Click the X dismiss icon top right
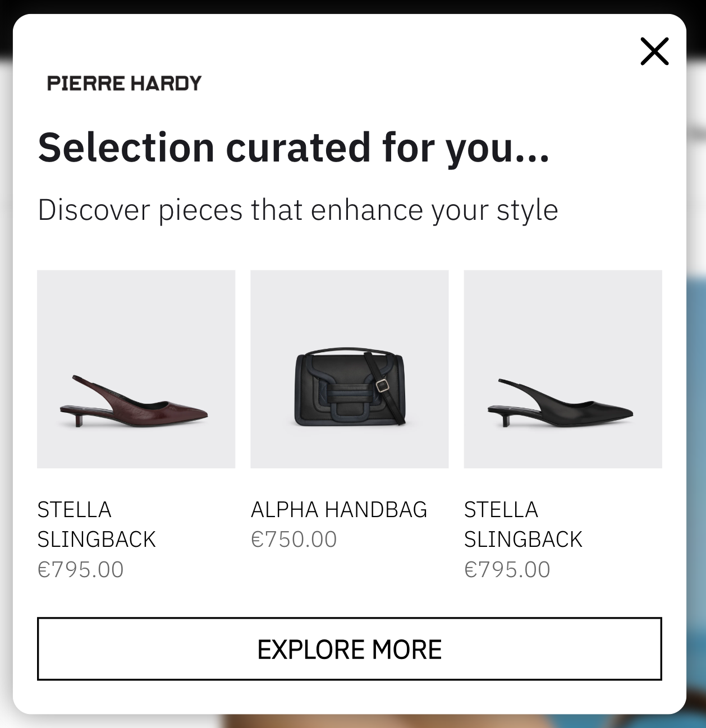Viewport: 706px width, 728px height. (x=655, y=51)
